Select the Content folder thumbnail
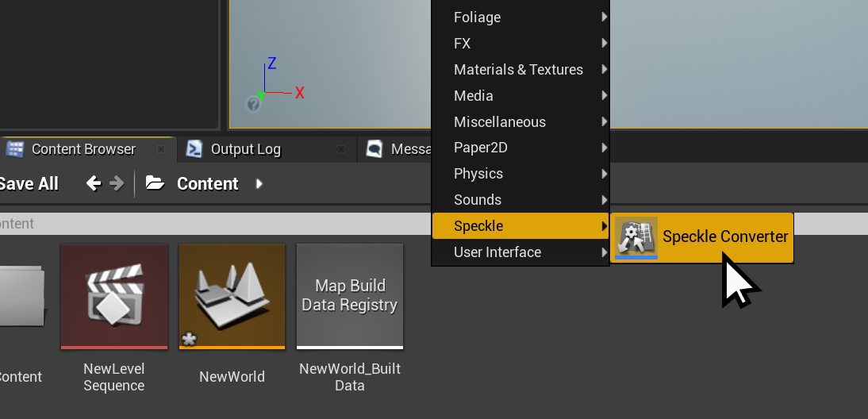868x419 pixels. [21, 295]
